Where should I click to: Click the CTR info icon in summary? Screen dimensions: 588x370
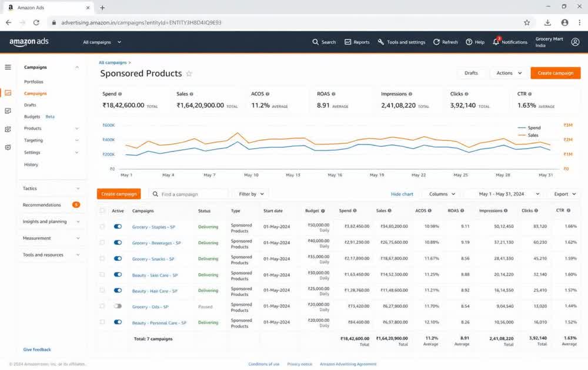pos(530,94)
